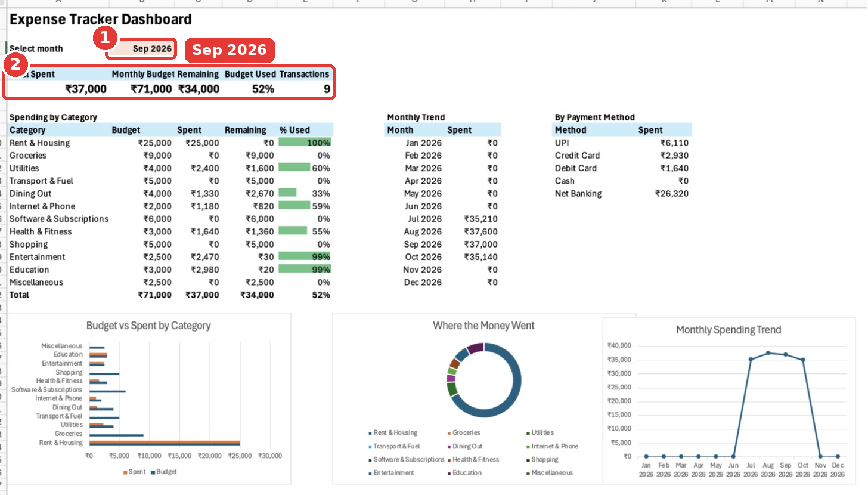Click the Jul 2026 spent value ₹35,210
The image size is (868, 495).
pyautogui.click(x=480, y=219)
